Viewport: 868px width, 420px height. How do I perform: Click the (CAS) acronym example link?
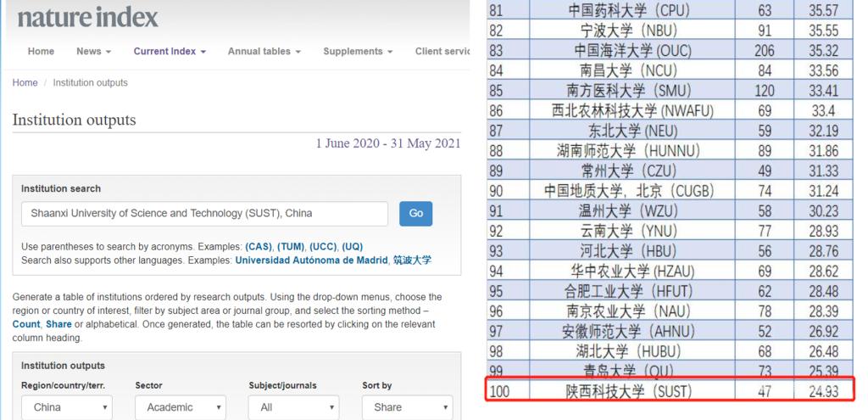259,247
